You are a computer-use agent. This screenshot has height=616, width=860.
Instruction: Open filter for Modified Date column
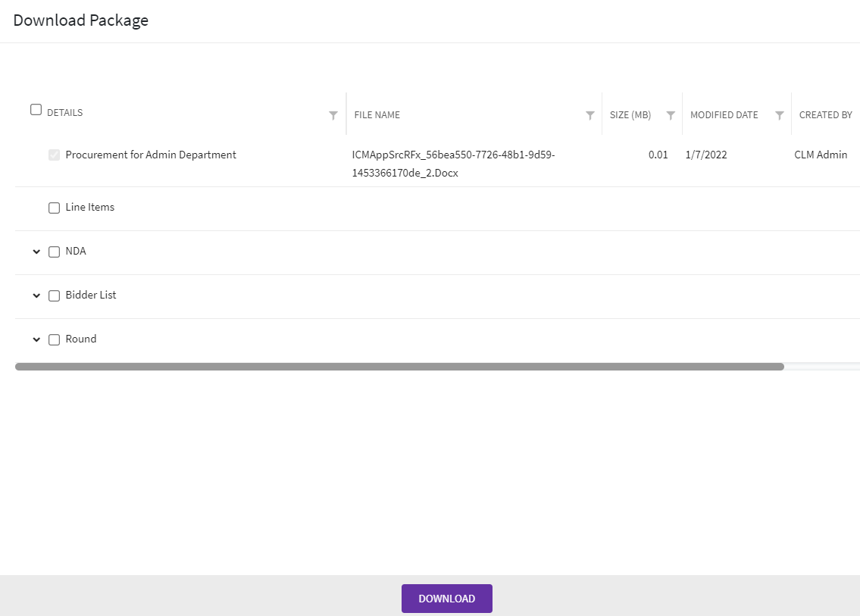pyautogui.click(x=779, y=115)
